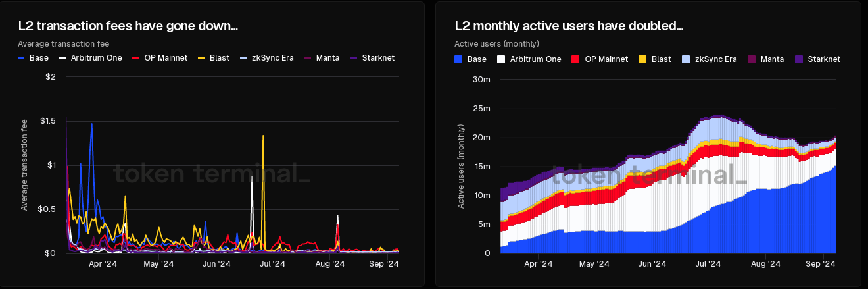Image resolution: width=868 pixels, height=289 pixels.
Task: Click the 'L2 transaction fees have gone down…' title
Action: pos(128,26)
